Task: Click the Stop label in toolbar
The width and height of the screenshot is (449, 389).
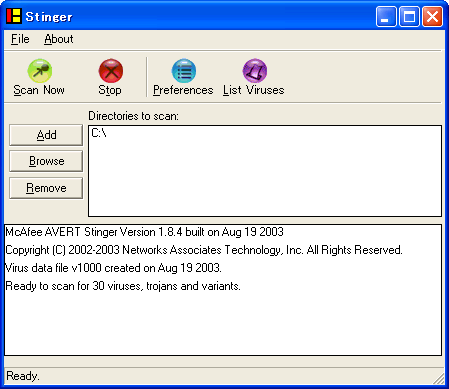Action: point(110,90)
